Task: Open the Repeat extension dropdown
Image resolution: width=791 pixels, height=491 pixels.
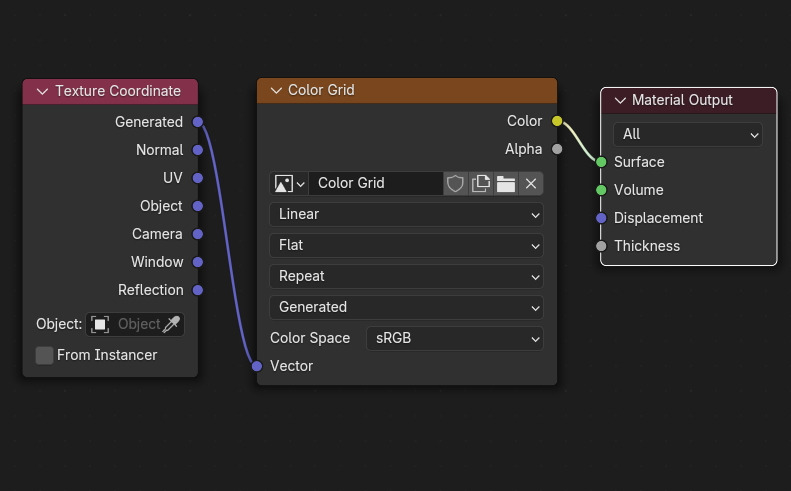Action: 406,277
